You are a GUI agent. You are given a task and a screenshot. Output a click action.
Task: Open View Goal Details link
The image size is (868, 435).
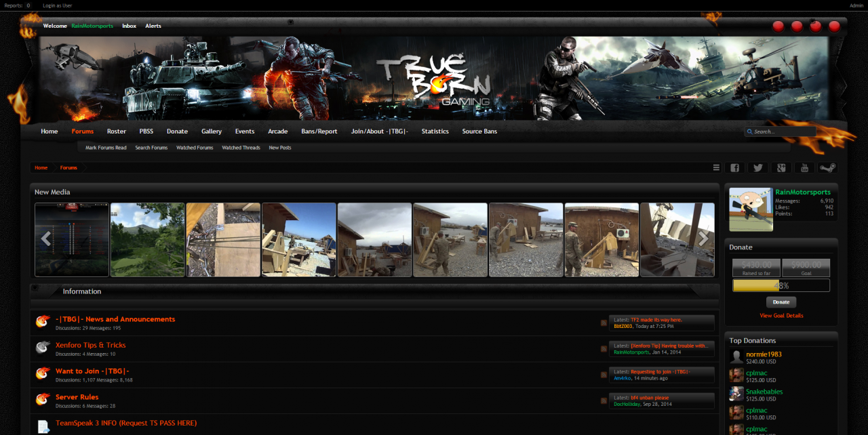781,316
